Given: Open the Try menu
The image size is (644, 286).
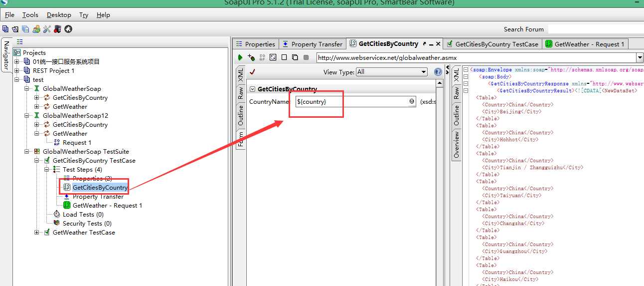Looking at the screenshot, I should (84, 14).
